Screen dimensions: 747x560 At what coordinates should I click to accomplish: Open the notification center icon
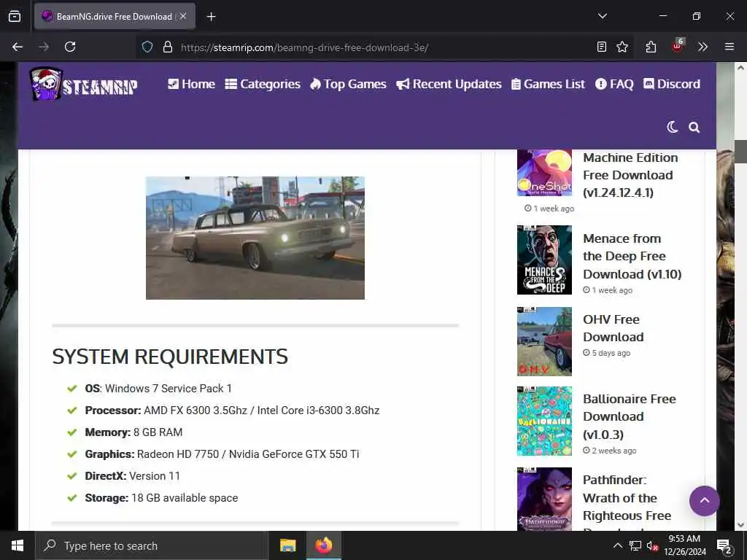724,546
